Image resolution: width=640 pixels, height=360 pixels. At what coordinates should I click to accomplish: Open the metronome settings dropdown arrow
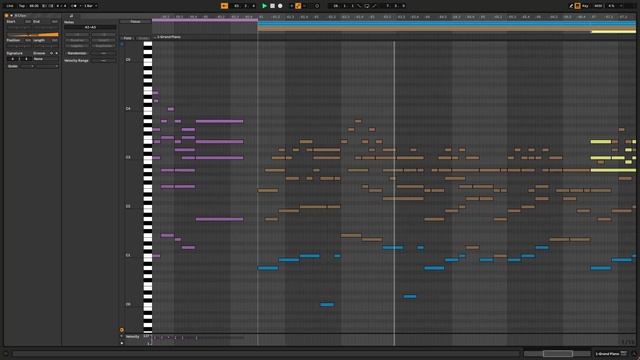[80, 6]
